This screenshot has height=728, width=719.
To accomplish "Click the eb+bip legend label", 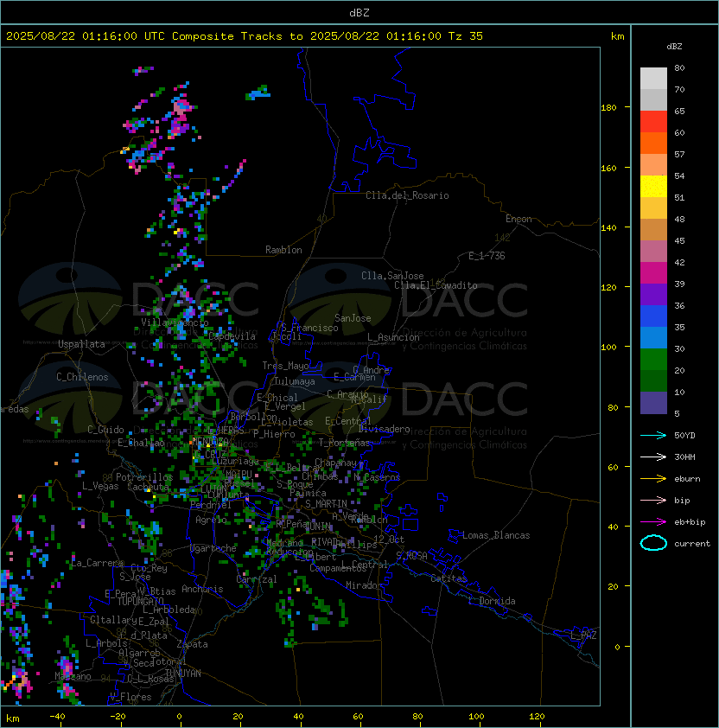I will click(690, 522).
